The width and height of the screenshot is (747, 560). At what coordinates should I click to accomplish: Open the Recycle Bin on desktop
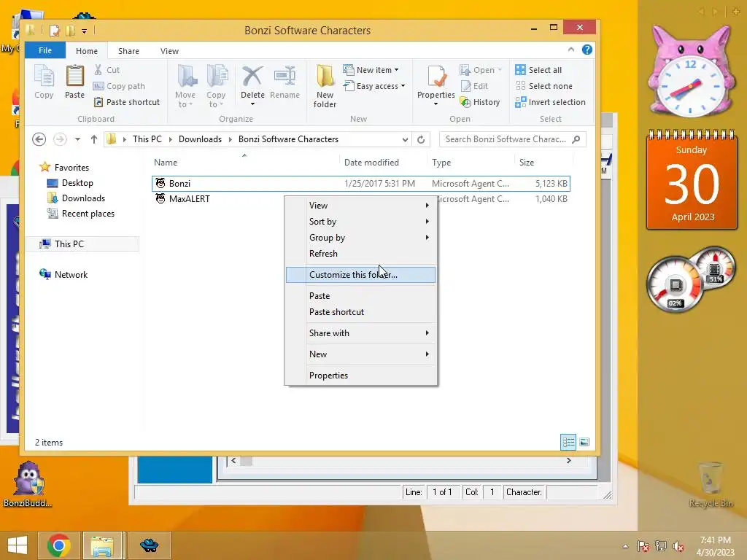[x=711, y=485]
